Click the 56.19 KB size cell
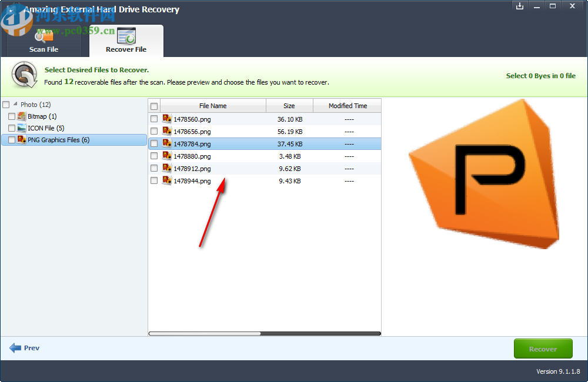Viewport: 588px width, 382px height. tap(290, 132)
